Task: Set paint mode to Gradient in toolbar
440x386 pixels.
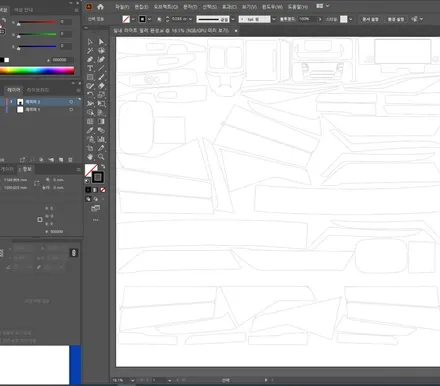Action: [95, 190]
